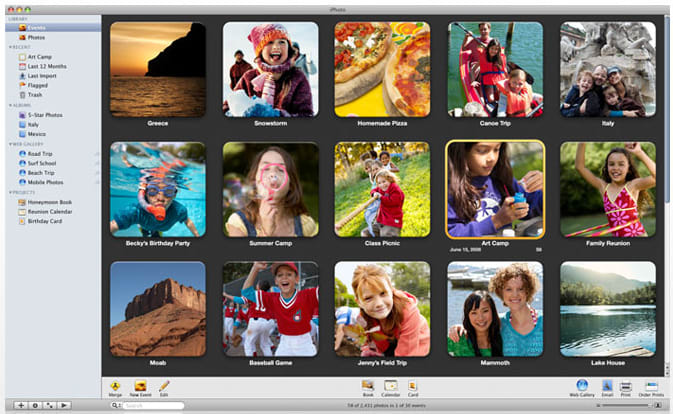Show information with the i button
The height and width of the screenshot is (414, 673).
tap(35, 405)
